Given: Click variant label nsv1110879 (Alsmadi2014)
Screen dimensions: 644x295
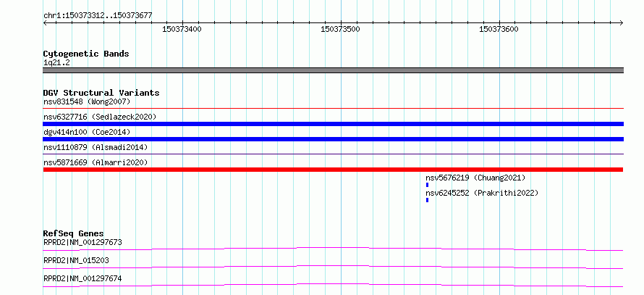Looking at the screenshot, I should (96, 147).
